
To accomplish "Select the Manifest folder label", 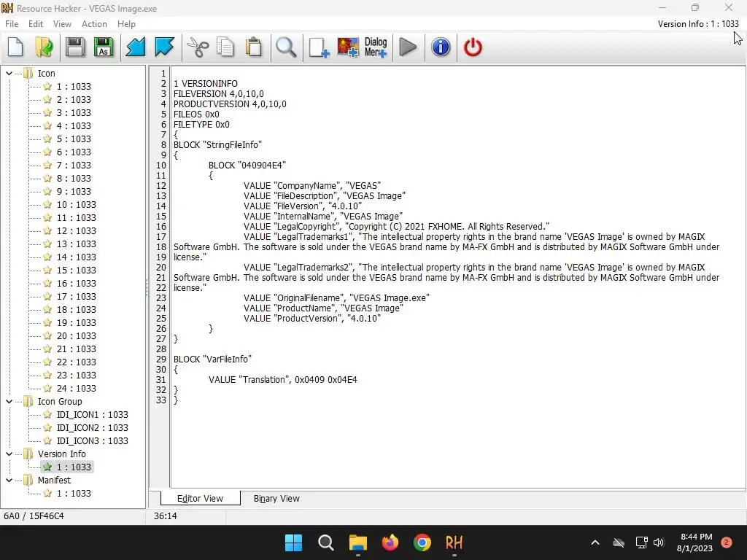I will (x=54, y=480).
